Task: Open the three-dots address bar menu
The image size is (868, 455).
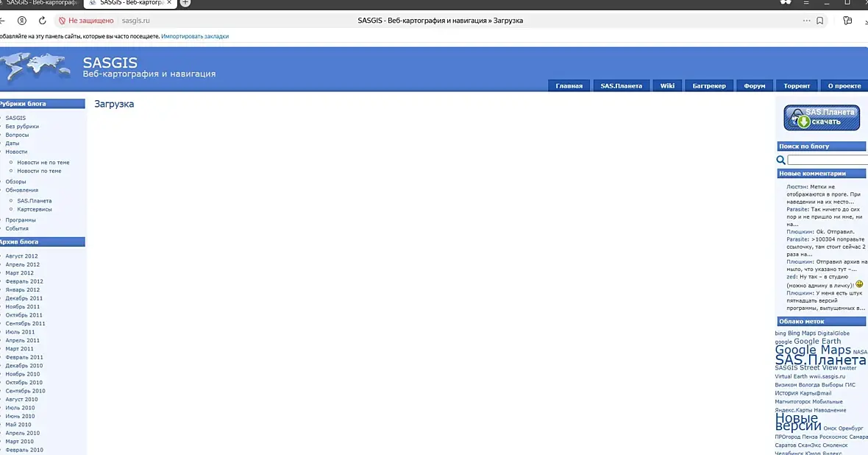Action: click(806, 21)
